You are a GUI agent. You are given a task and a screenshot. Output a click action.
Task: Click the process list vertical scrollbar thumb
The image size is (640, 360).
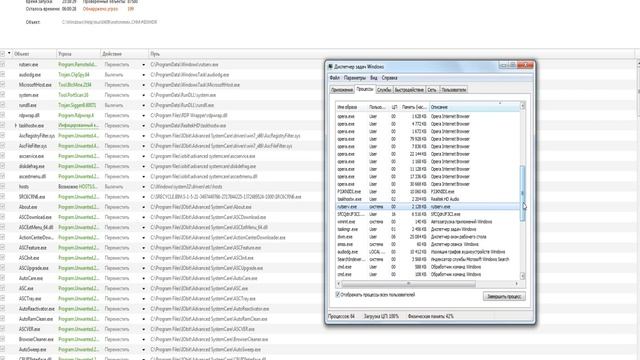[x=522, y=193]
